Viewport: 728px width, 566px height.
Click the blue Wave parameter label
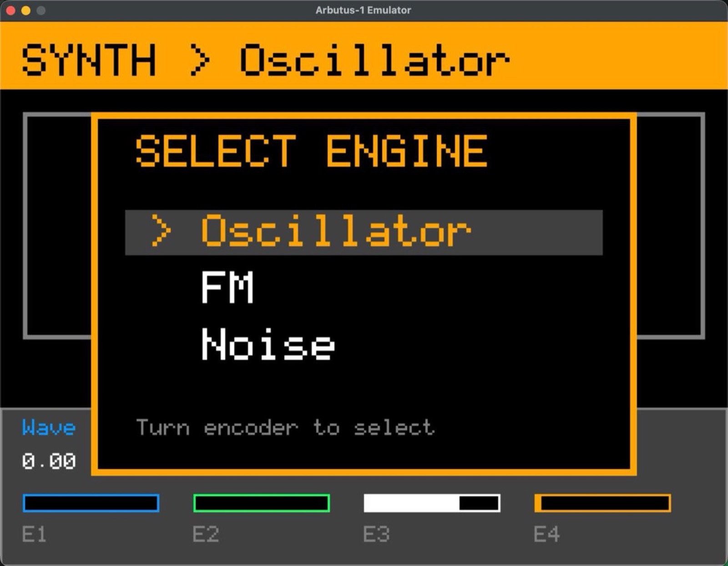(x=49, y=428)
